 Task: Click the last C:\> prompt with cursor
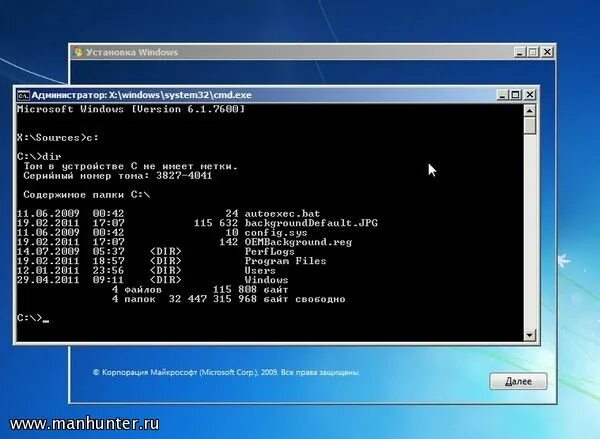coord(33,318)
